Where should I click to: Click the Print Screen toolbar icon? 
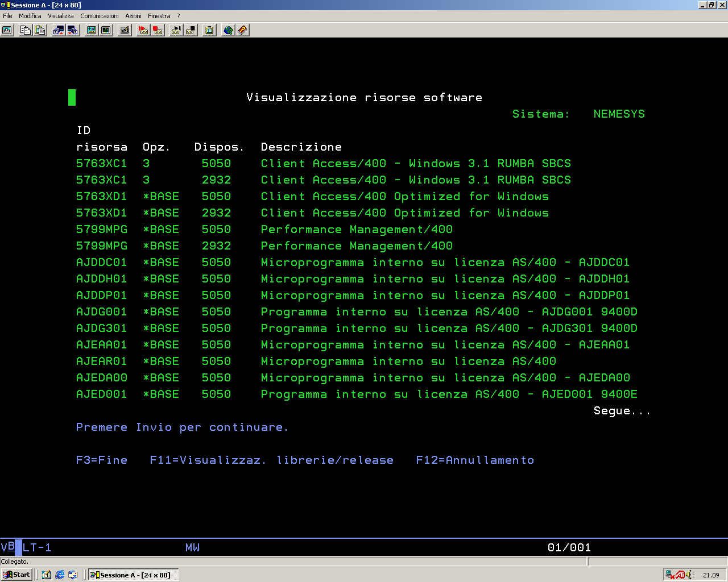[x=7, y=30]
